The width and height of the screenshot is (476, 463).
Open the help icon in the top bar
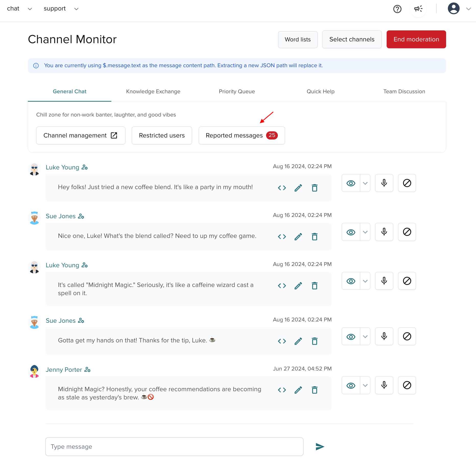coord(397,9)
